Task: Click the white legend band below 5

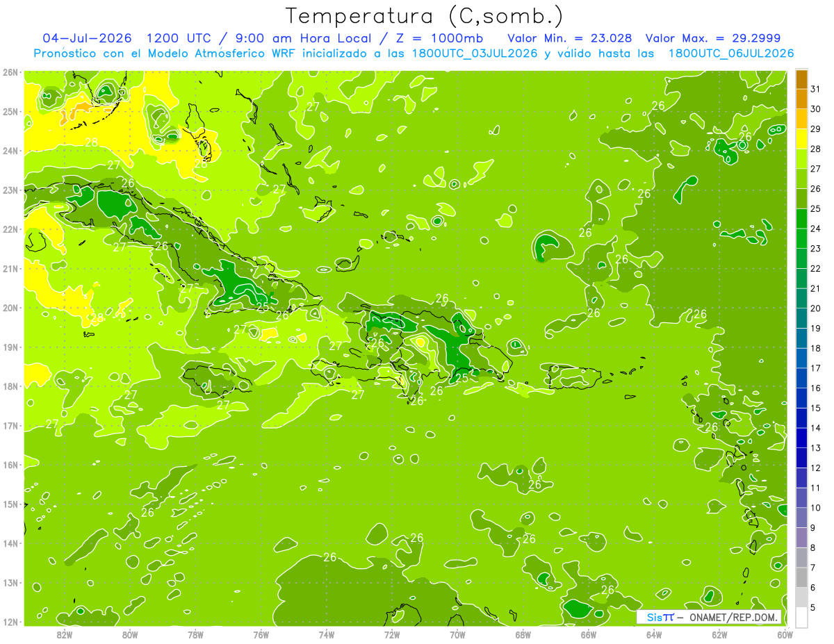Action: 801,617
